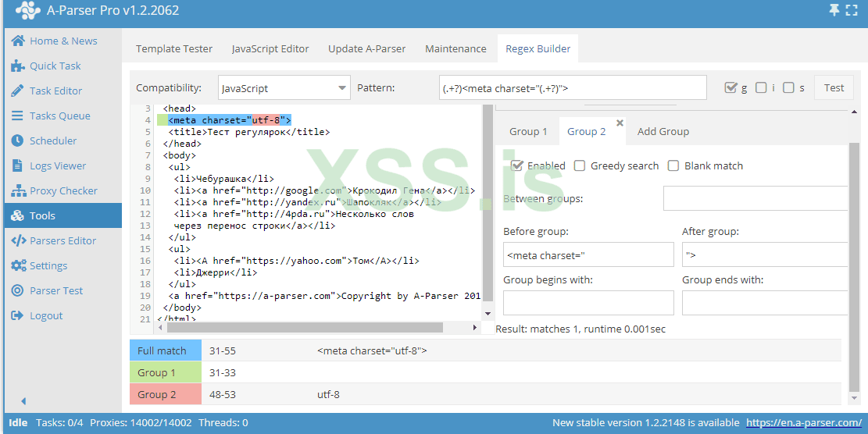Switch to JavaScript Editor tab
The width and height of the screenshot is (868, 434).
click(x=270, y=48)
